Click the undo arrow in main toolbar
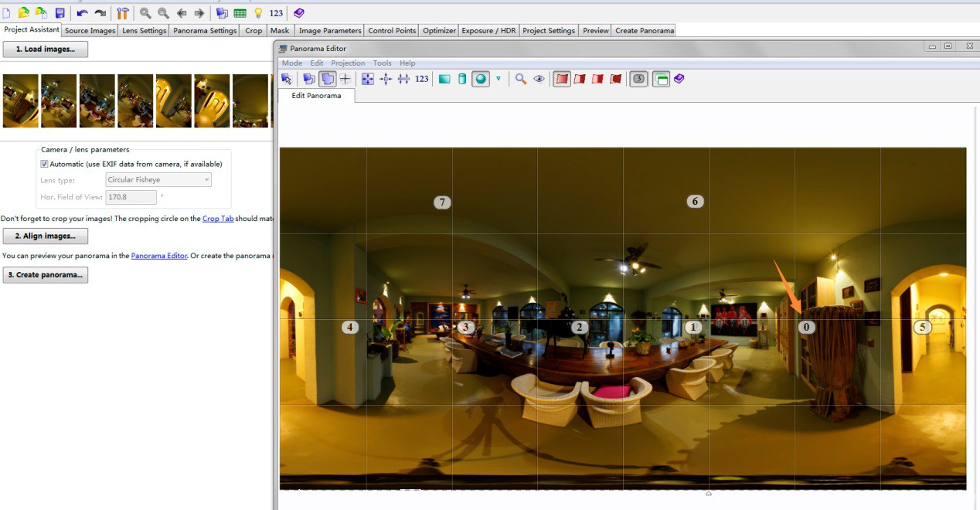 point(82,13)
